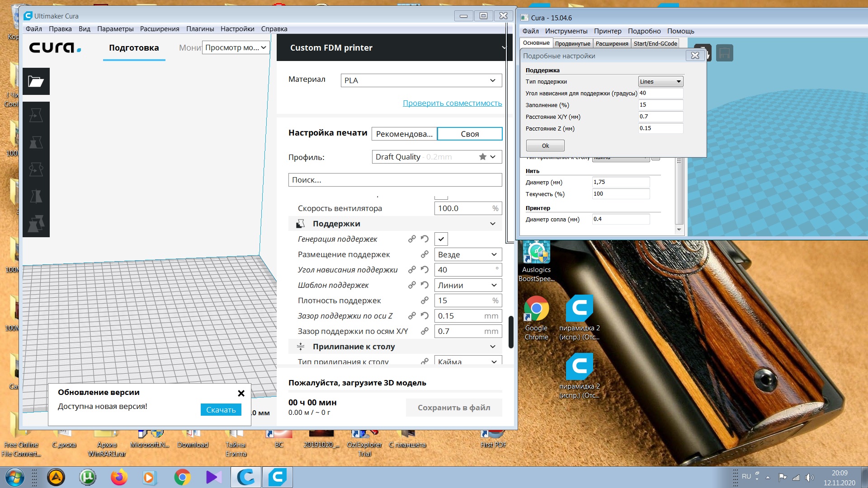Screen dimensions: 868x488
Task: Open the Размещение поддержек Везде dropdown
Action: click(468, 254)
